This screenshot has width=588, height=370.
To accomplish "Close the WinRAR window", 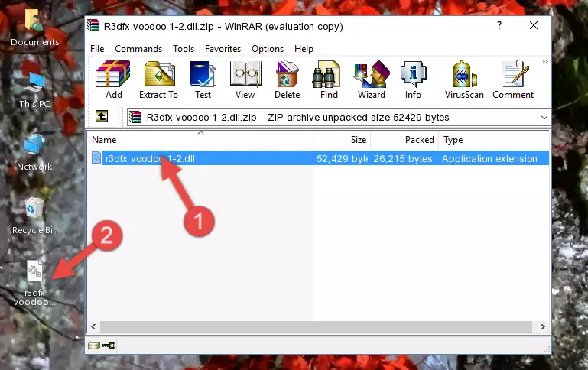I will click(534, 25).
